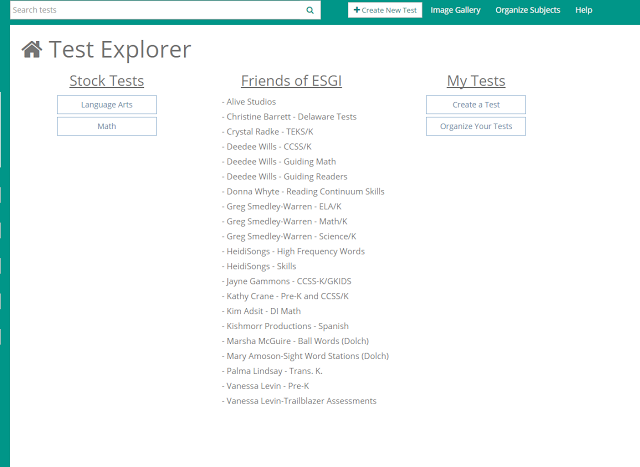The height and width of the screenshot is (467, 640).
Task: Click the My Tests heading
Action: pyautogui.click(x=476, y=81)
